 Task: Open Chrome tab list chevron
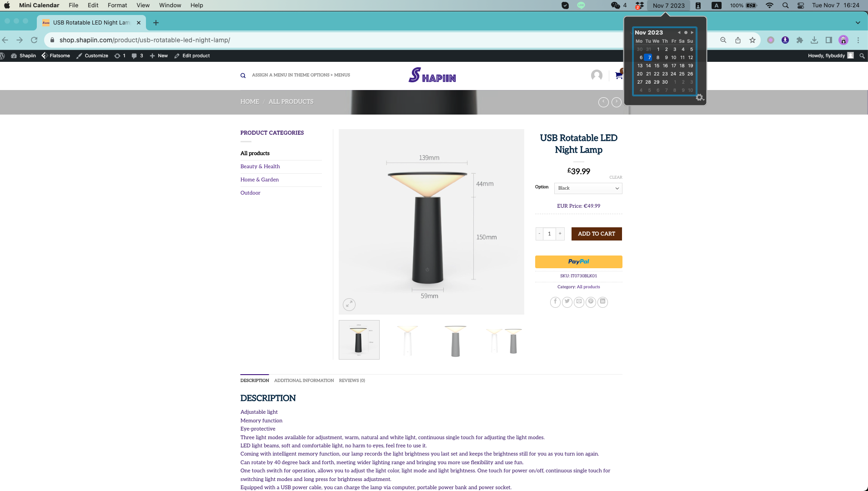click(858, 23)
